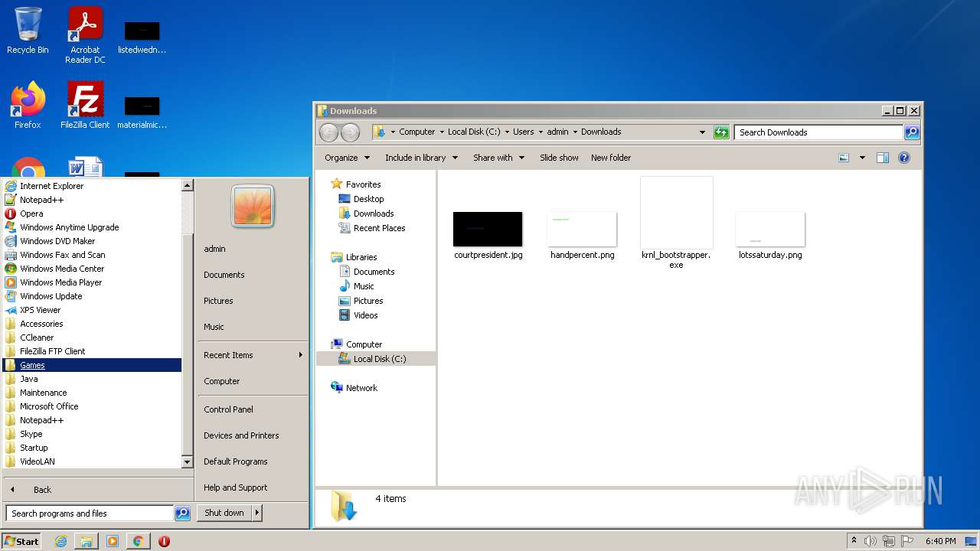
Task: Open Explorer help button
Action: [x=904, y=158]
